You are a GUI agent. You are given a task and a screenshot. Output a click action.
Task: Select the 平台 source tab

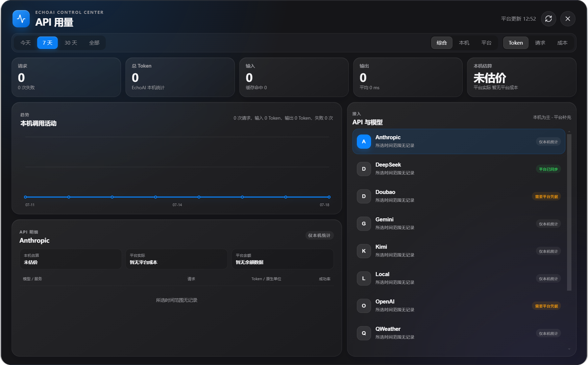tap(486, 43)
